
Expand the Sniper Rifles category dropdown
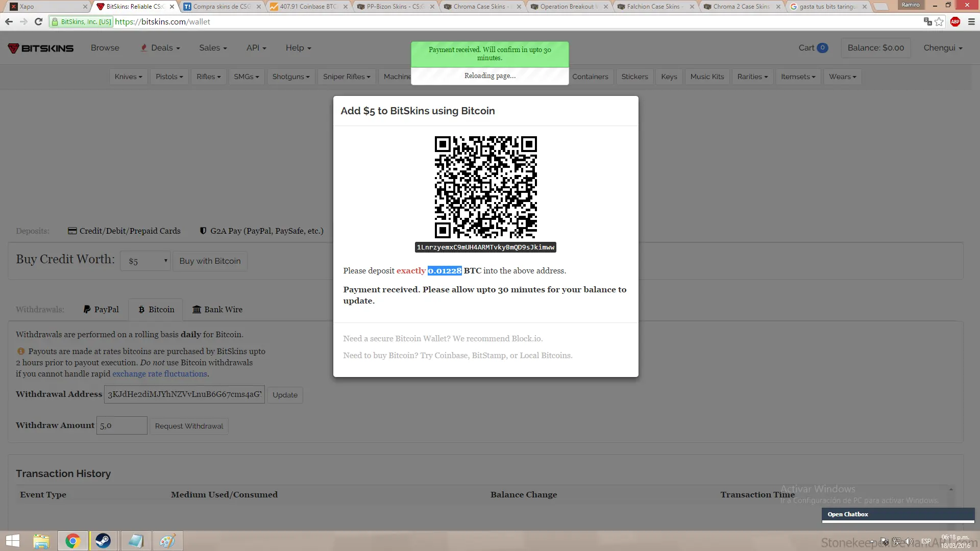point(347,77)
